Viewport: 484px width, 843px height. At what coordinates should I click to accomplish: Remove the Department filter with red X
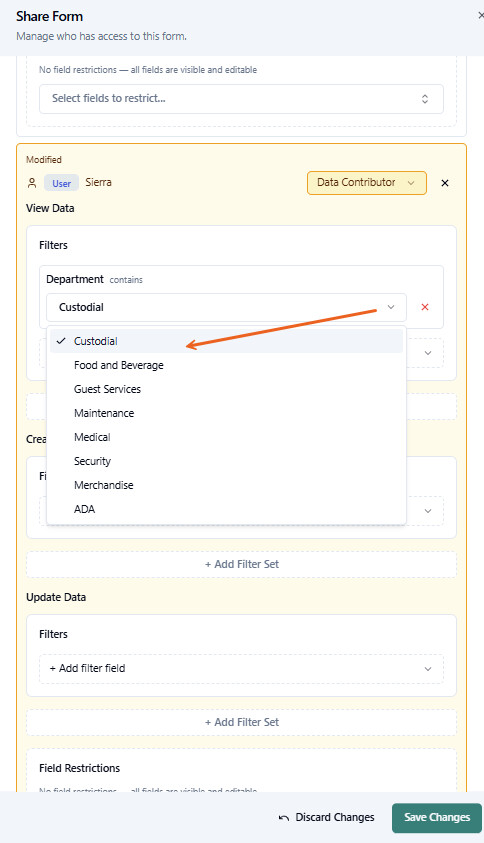point(425,307)
